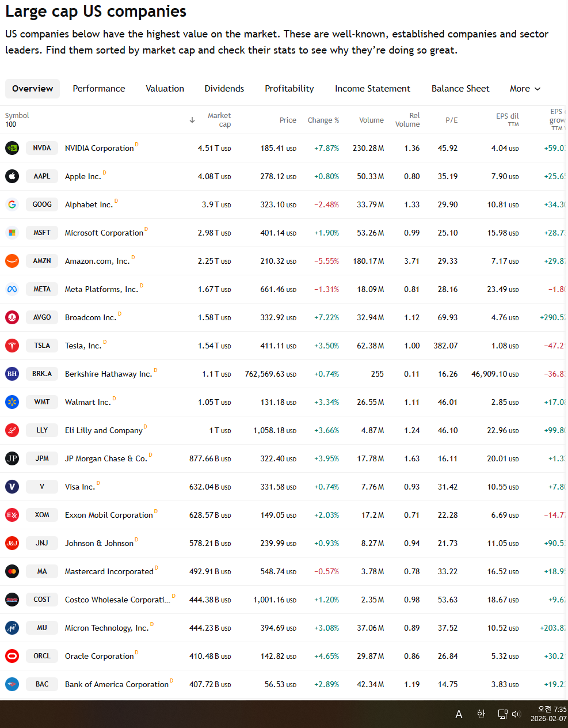Expand the More tabs dropdown
The image size is (568, 728).
(x=525, y=89)
